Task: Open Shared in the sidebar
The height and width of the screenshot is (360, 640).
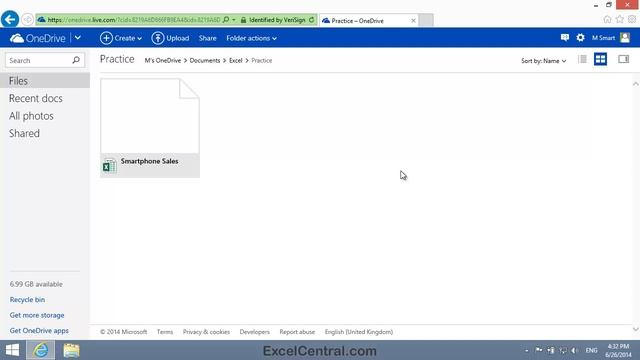Action: pyautogui.click(x=24, y=133)
